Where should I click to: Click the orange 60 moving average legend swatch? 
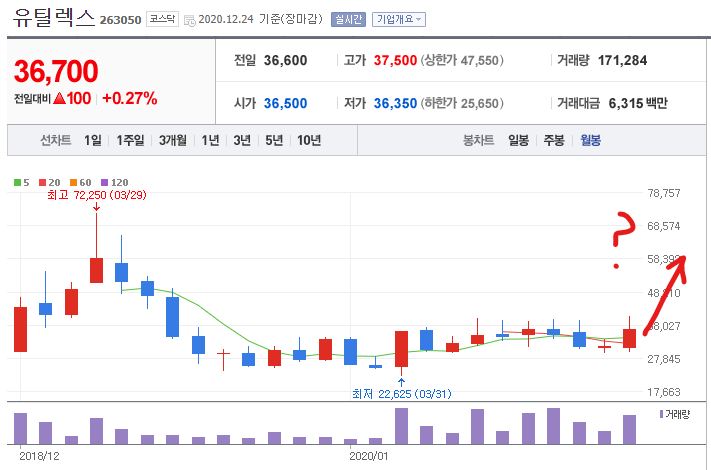(73, 182)
